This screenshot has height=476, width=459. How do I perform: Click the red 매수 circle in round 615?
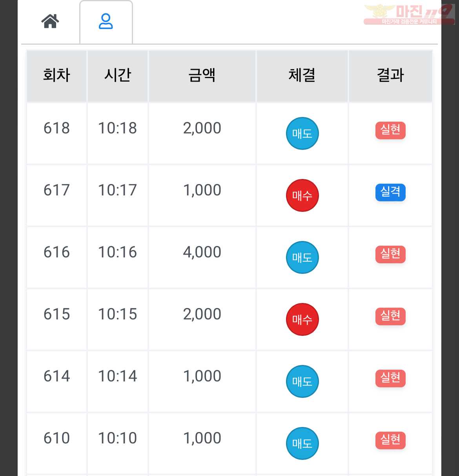pos(302,319)
